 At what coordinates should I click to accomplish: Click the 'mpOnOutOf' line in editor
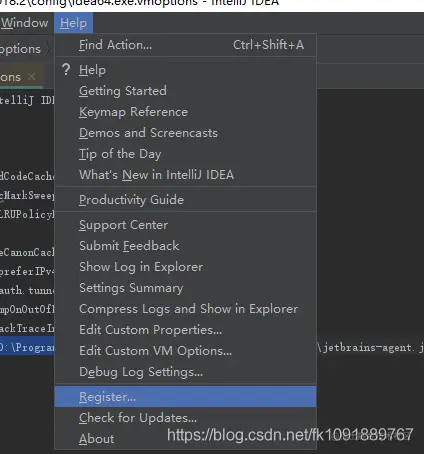27,309
